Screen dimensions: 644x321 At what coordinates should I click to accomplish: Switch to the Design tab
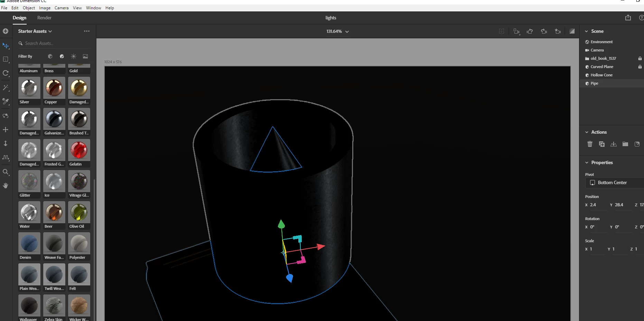click(x=19, y=18)
